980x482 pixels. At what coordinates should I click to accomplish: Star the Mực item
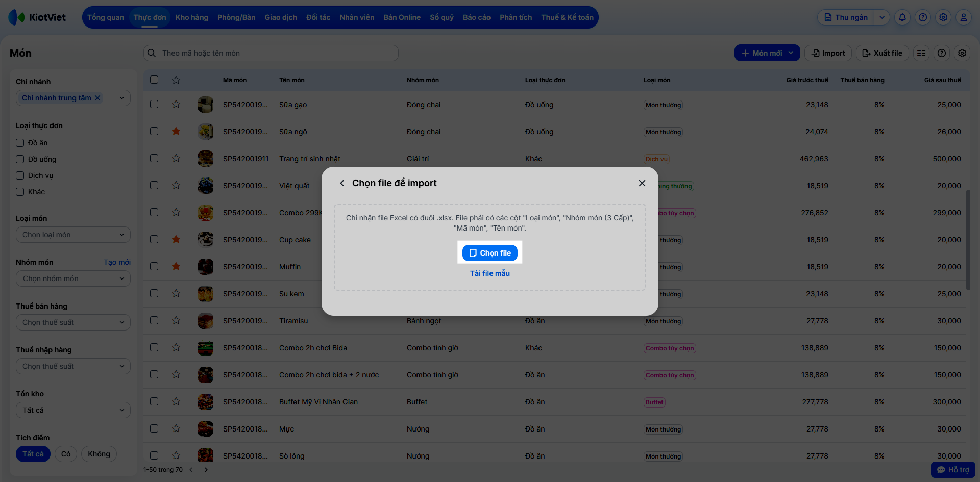click(176, 428)
